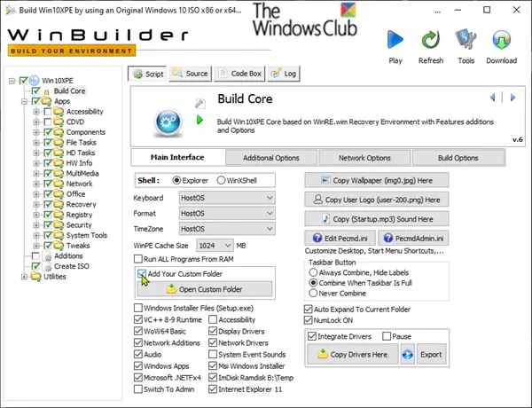The width and height of the screenshot is (532, 408).
Task: Check System Event Sounds option
Action: [x=213, y=354]
